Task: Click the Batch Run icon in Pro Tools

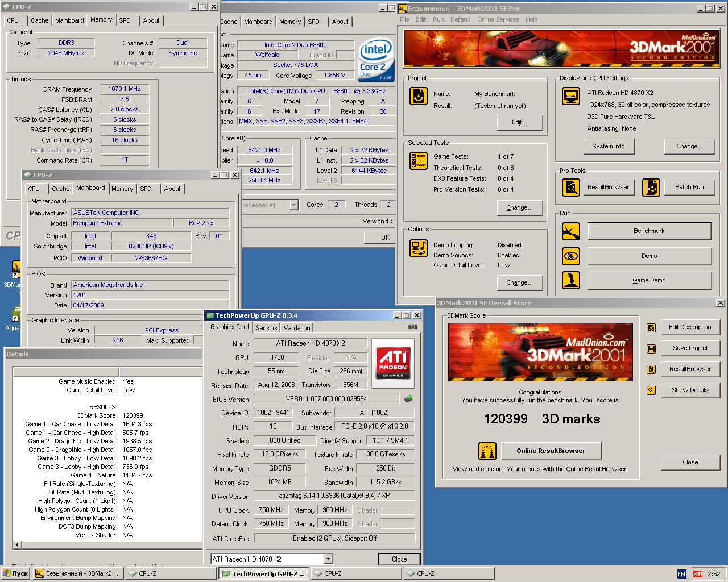Action: coord(651,187)
